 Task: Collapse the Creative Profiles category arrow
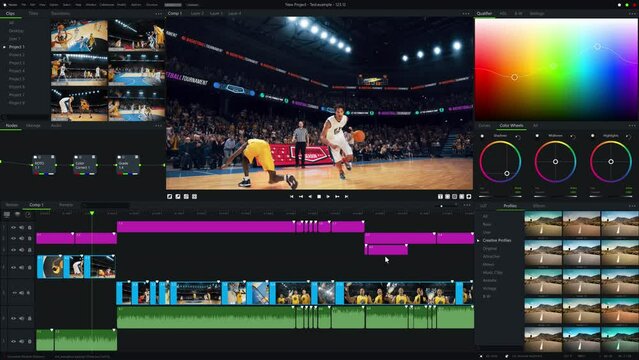479,241
